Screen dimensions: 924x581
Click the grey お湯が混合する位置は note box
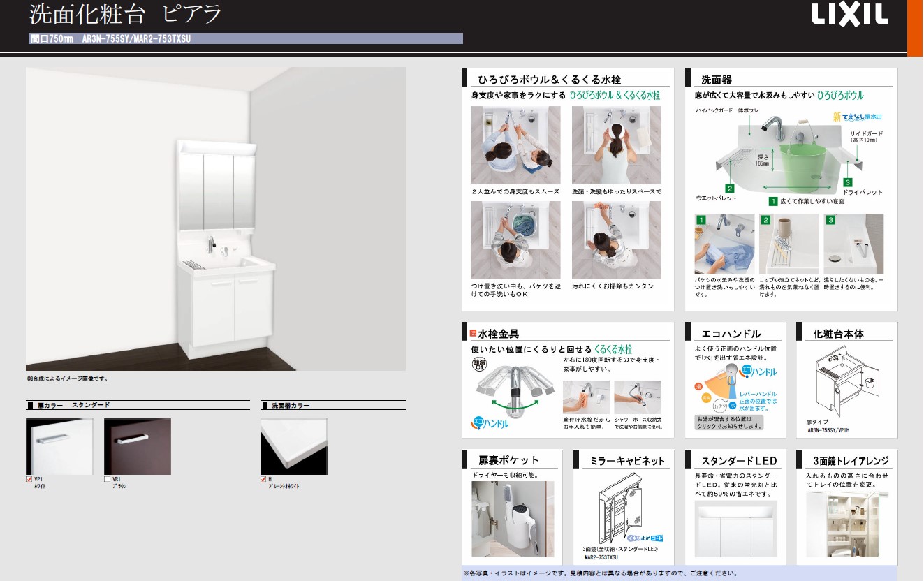pos(728,422)
